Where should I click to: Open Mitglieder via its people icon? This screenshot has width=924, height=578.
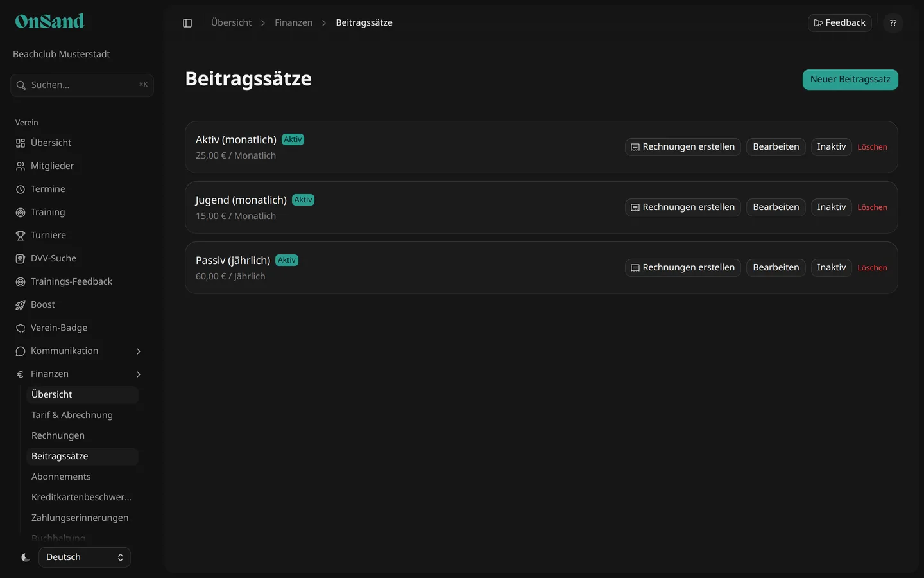[x=21, y=166]
